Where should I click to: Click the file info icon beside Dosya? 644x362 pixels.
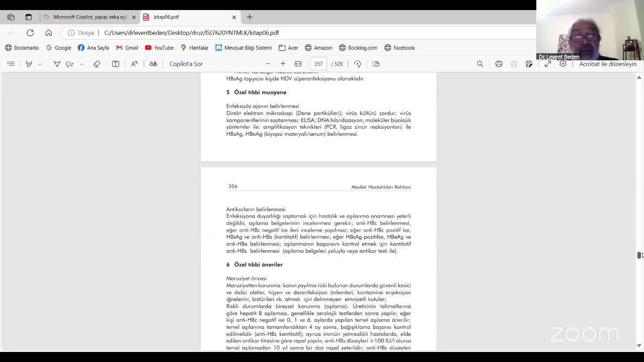tap(71, 33)
